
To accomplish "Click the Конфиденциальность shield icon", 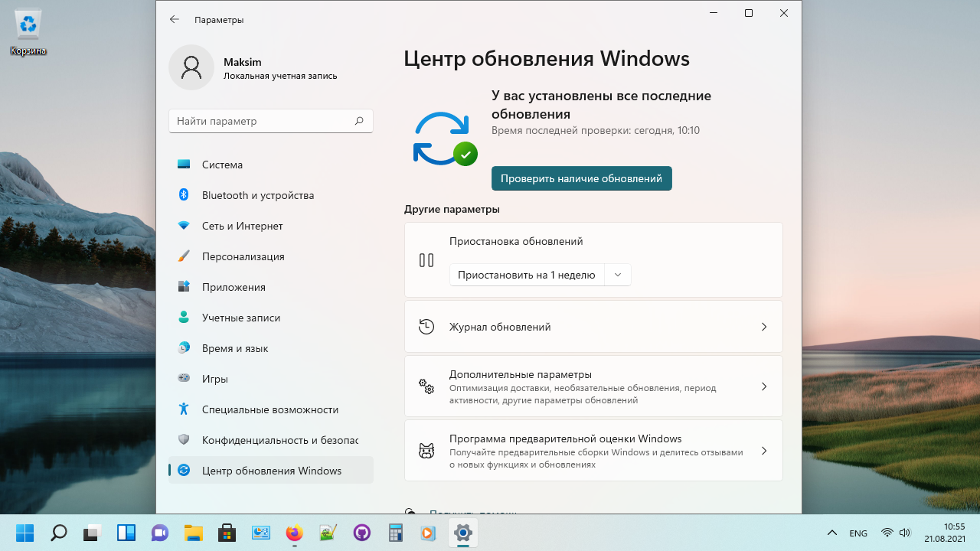I will click(184, 440).
